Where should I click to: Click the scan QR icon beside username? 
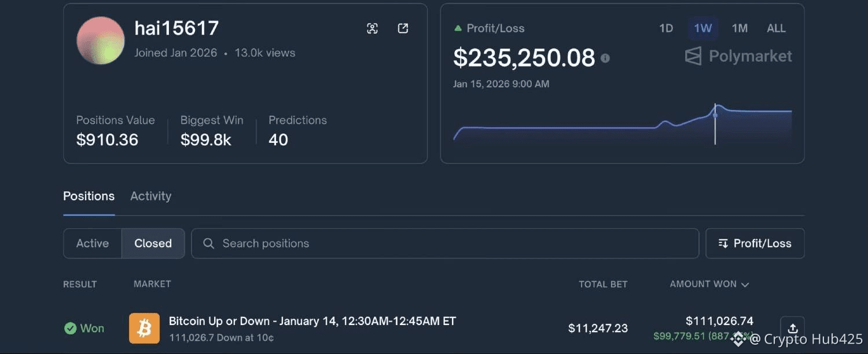(373, 28)
